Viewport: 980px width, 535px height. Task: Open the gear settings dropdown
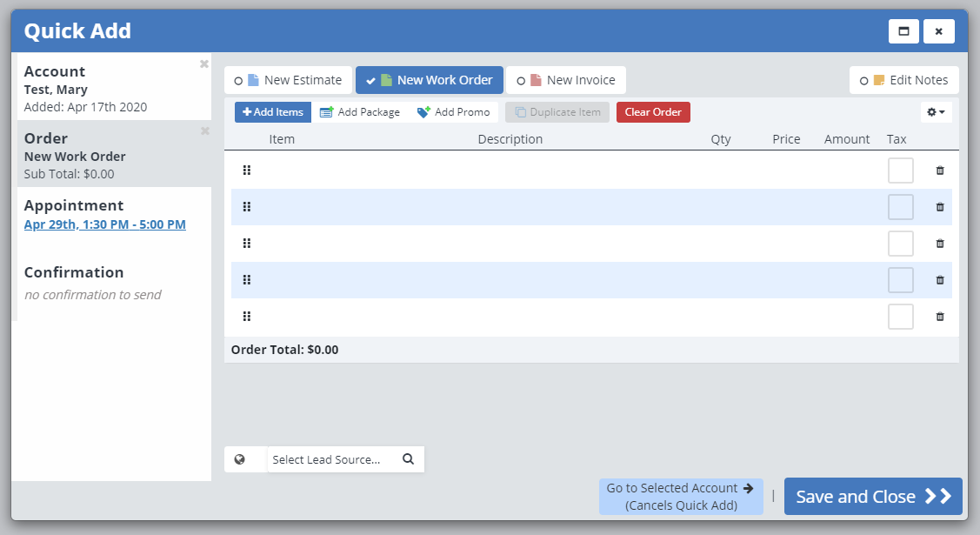tap(936, 112)
